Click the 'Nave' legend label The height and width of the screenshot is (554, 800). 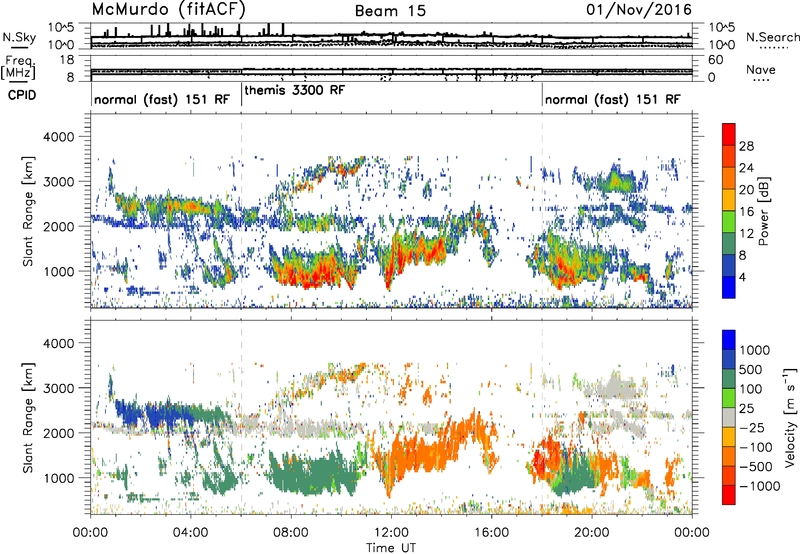[761, 69]
